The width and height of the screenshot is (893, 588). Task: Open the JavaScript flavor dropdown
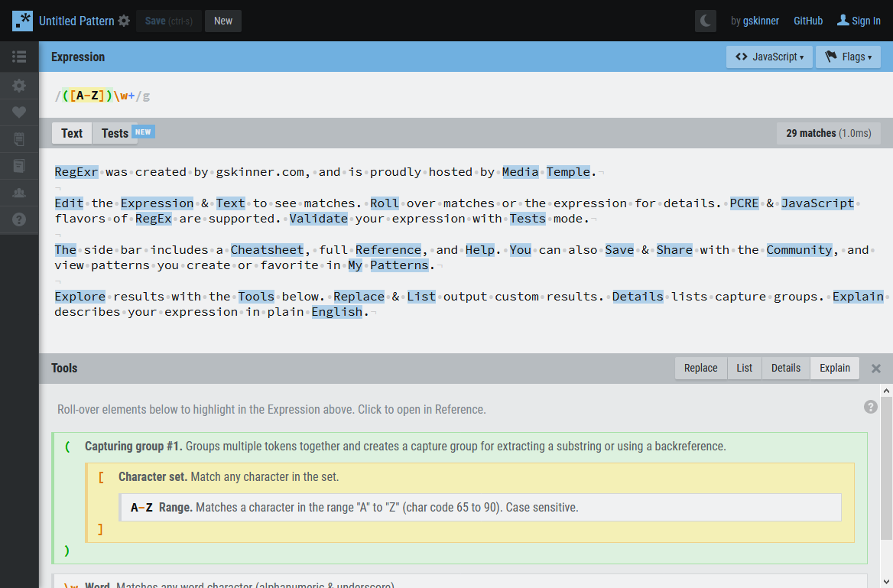(x=769, y=57)
